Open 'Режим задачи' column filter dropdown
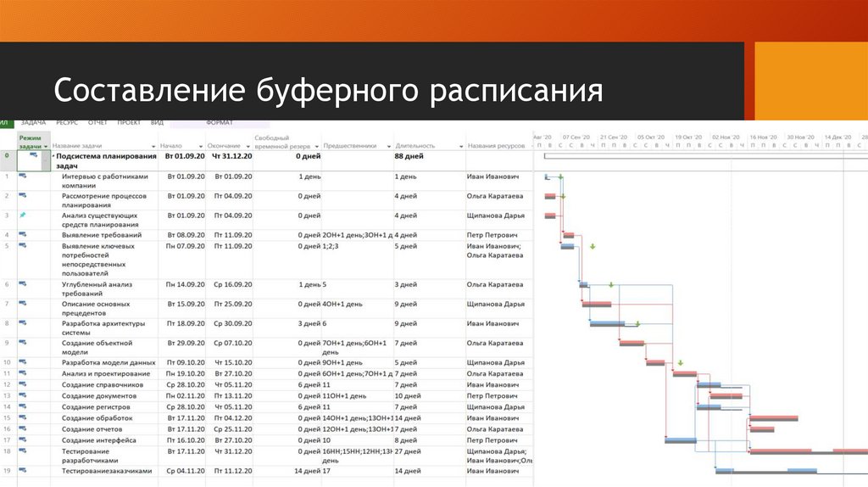The width and height of the screenshot is (868, 487). pos(46,147)
